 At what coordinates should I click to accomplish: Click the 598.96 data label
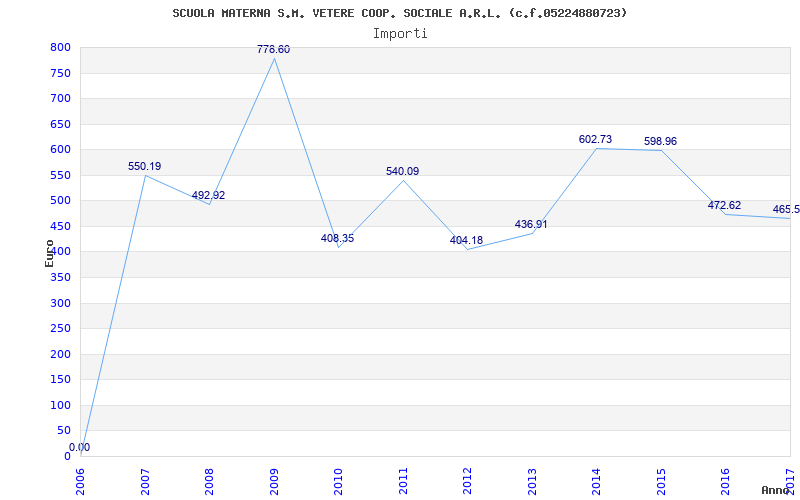point(660,141)
